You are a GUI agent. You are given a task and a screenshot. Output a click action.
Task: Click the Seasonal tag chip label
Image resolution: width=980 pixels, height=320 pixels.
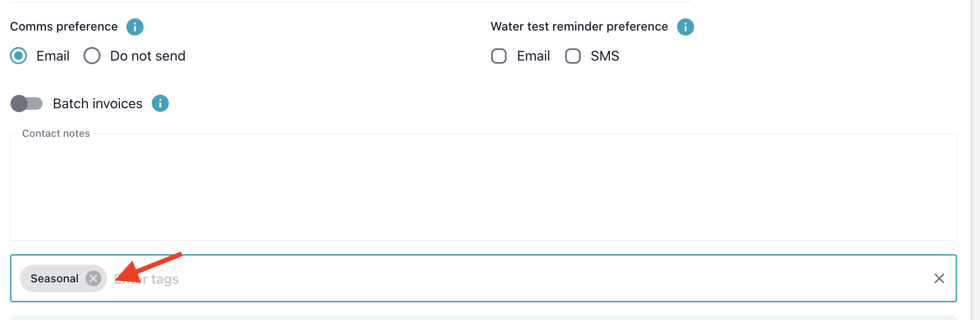pos(54,279)
